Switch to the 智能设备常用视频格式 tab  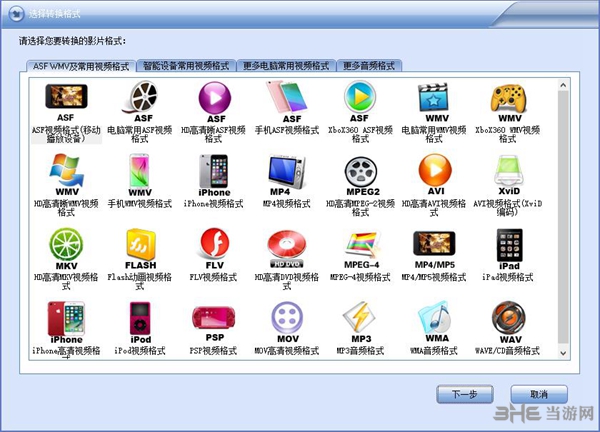(x=186, y=66)
